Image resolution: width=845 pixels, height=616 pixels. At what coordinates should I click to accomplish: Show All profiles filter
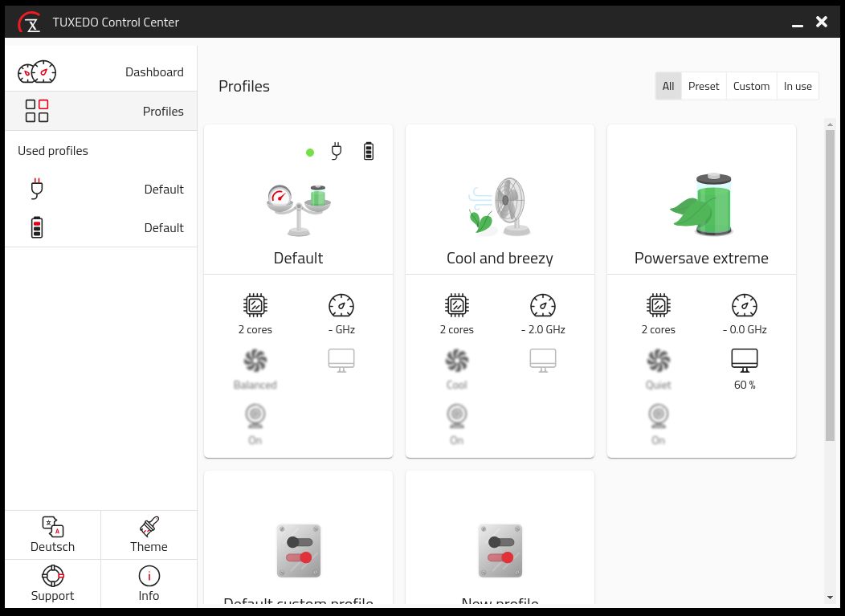668,86
